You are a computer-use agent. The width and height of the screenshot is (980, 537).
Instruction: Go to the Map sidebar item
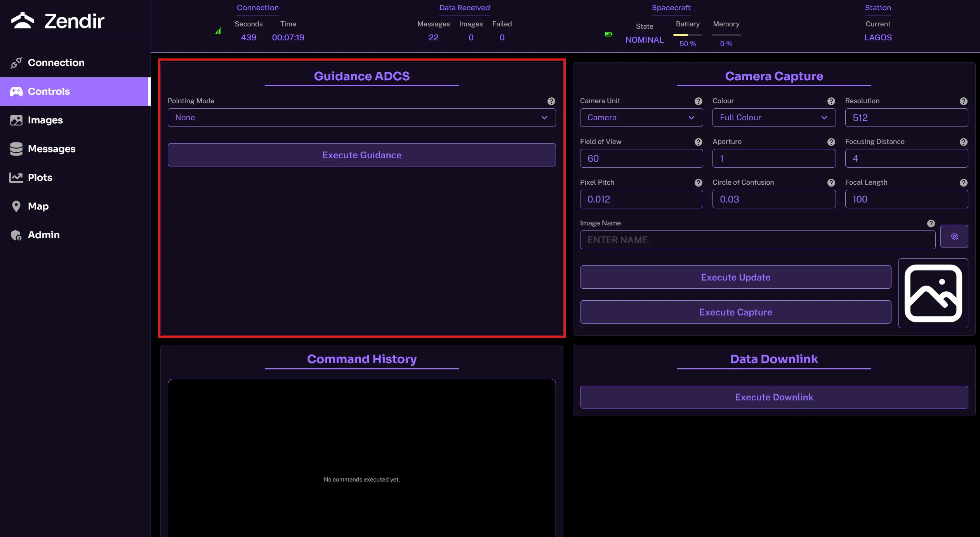38,206
